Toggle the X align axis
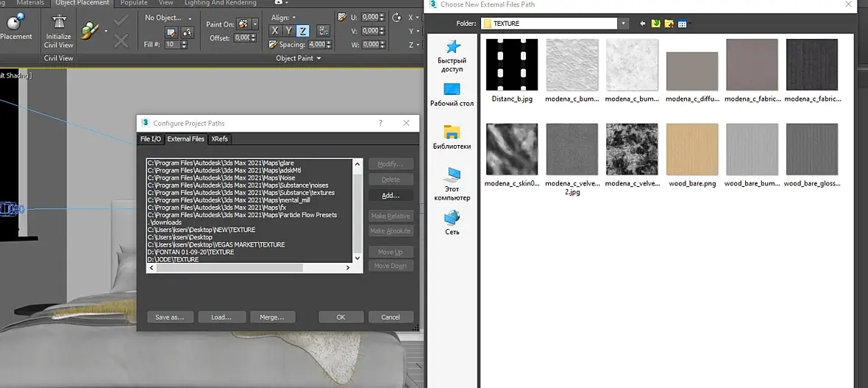This screenshot has height=388, width=868. 274,30
